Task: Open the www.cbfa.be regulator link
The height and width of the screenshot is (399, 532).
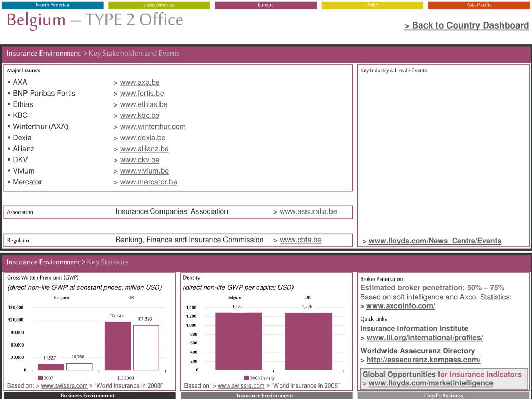Action: pos(300,240)
